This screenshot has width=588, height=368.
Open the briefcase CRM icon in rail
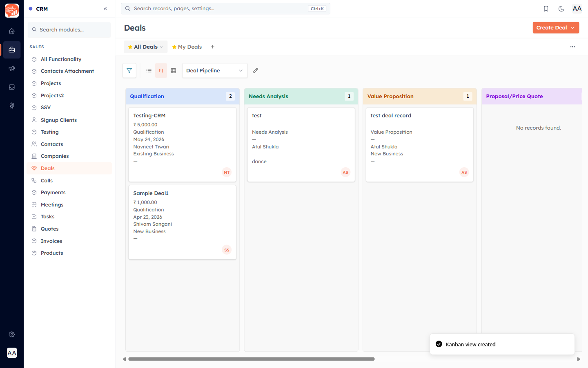[12, 50]
